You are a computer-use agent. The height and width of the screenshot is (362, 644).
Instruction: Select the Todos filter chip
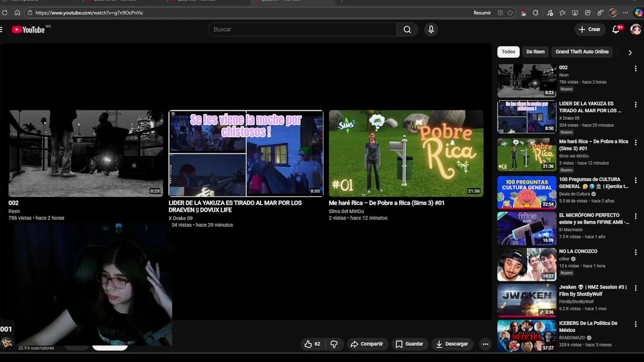(508, 52)
